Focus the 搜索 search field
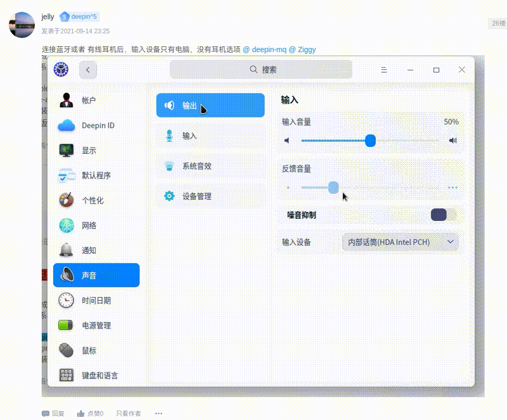Screen dimensions: 507x420 (261, 69)
